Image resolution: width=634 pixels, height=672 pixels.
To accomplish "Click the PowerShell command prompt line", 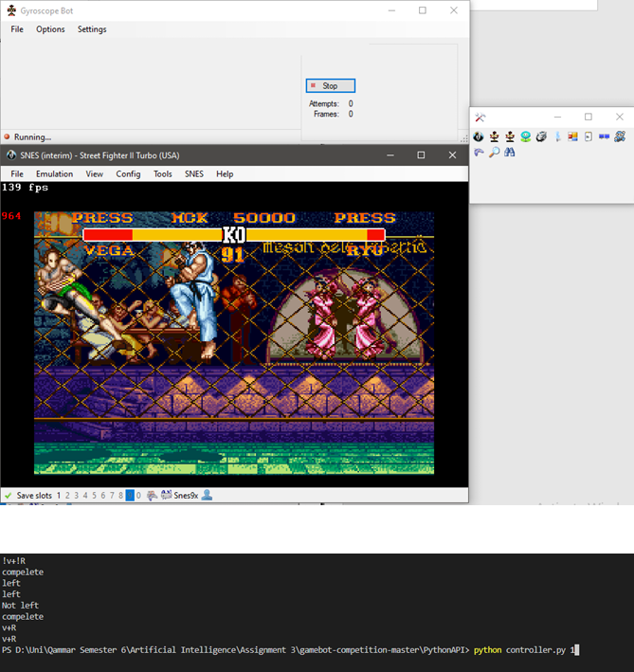I will pyautogui.click(x=290, y=650).
